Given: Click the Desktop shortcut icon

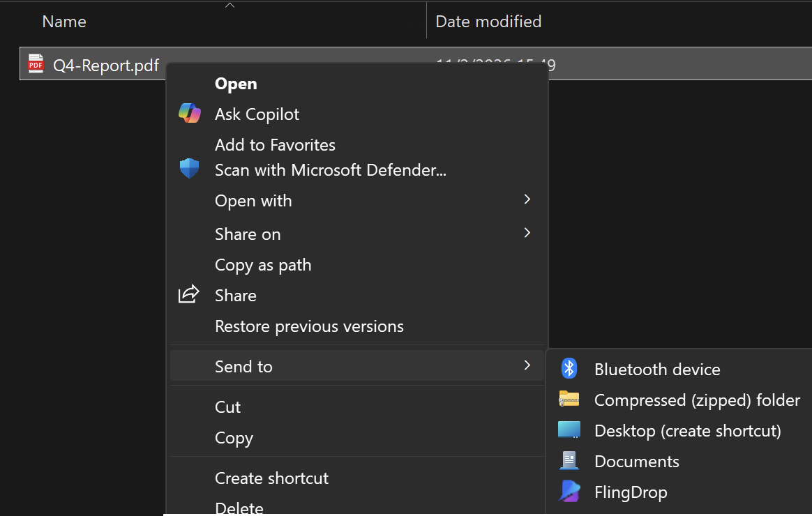Looking at the screenshot, I should click(569, 430).
